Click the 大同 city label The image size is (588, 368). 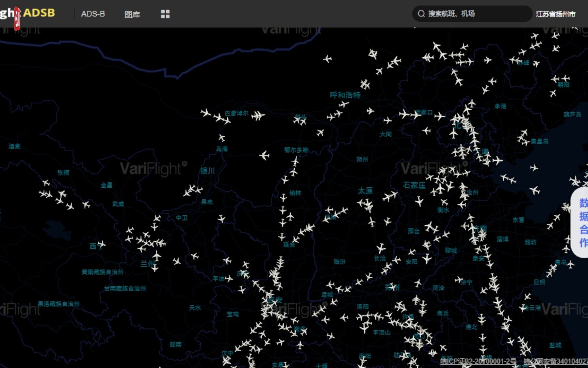(x=386, y=134)
